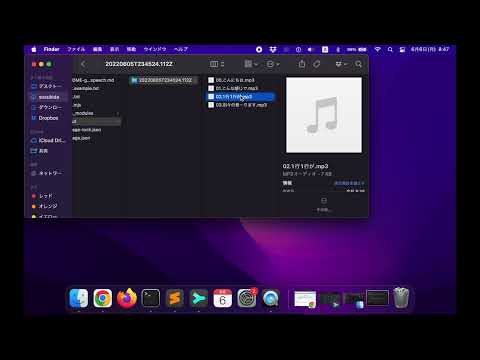Go back in Finder window

tap(83, 64)
